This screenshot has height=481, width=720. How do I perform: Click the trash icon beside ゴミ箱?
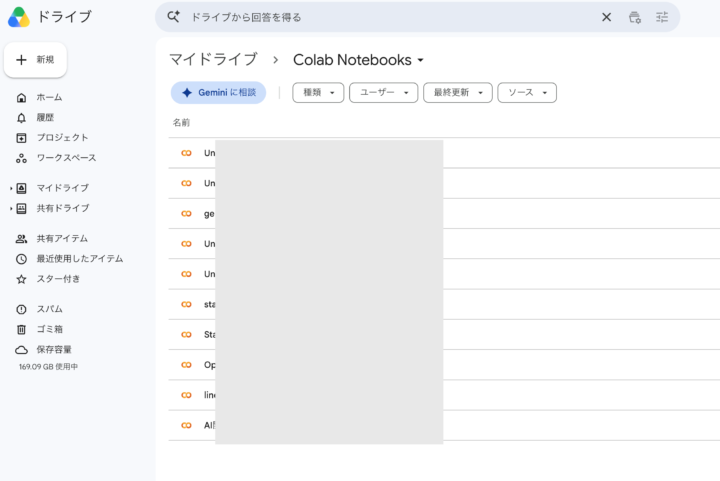point(21,330)
